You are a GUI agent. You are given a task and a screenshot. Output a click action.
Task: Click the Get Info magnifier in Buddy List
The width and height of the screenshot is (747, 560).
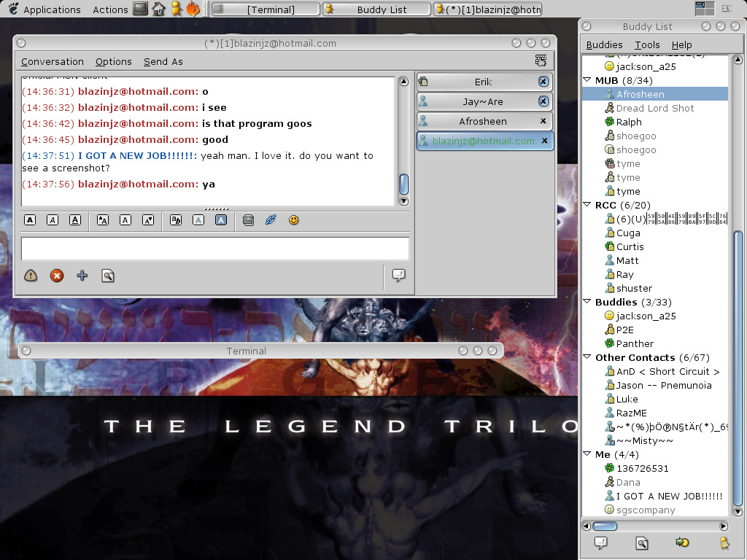coord(642,542)
